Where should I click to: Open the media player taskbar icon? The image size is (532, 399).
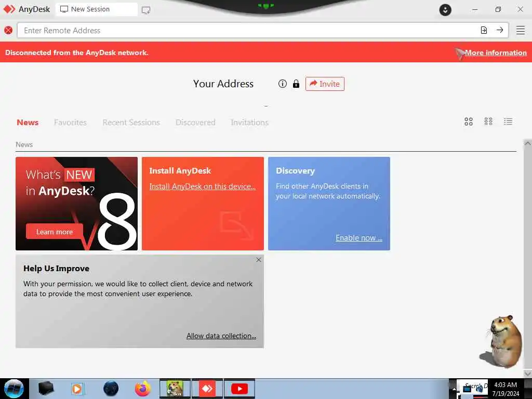coord(78,389)
